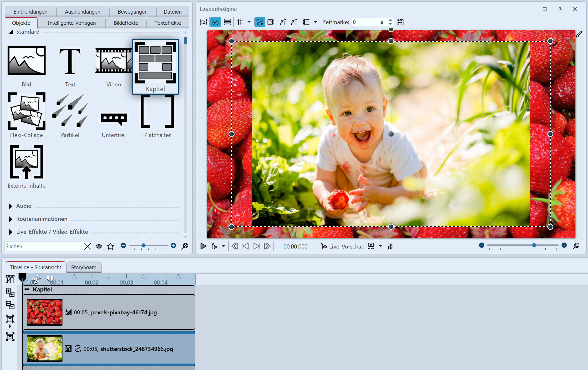The height and width of the screenshot is (370, 588).
Task: Switch to Storyboard tab
Action: (83, 267)
